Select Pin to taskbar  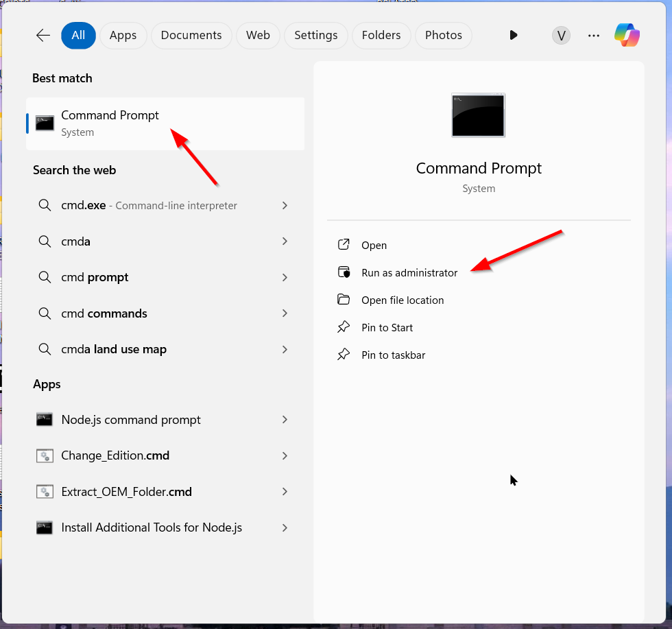[393, 355]
